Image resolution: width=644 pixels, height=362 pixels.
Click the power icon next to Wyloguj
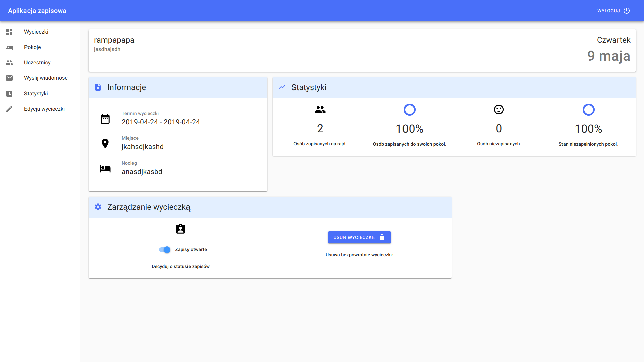tap(627, 11)
